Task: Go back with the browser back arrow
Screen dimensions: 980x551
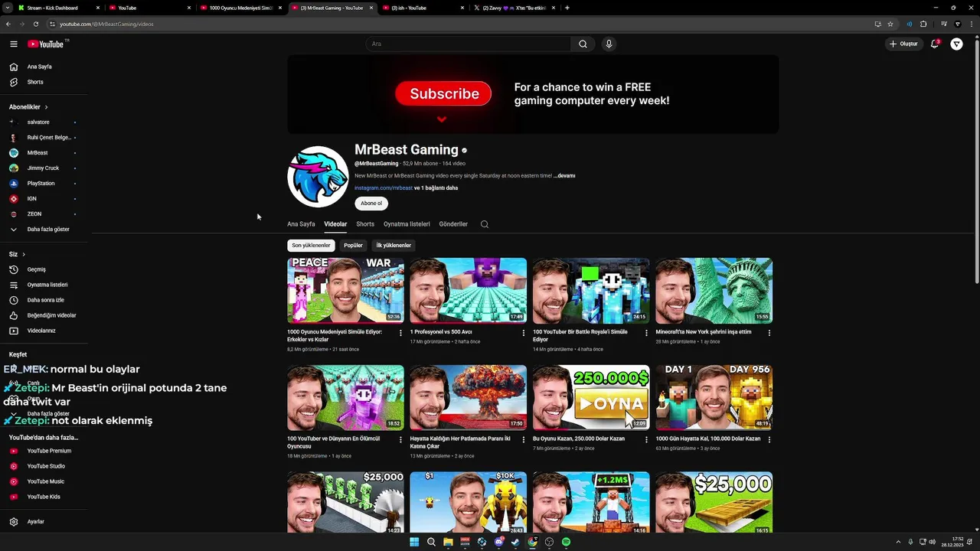Action: pos(8,24)
